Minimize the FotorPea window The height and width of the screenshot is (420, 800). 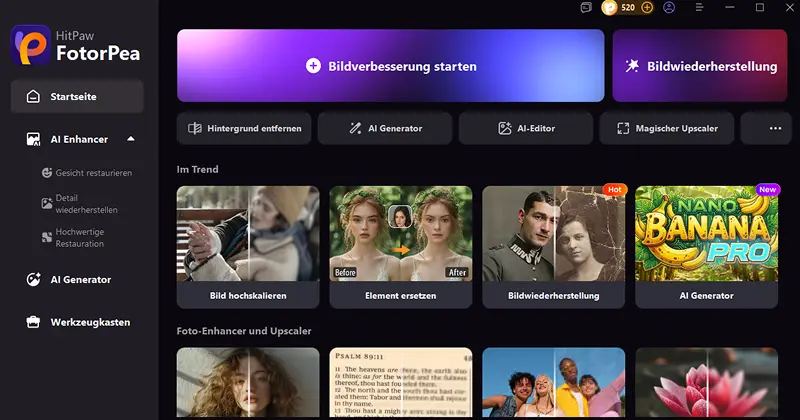[x=730, y=8]
